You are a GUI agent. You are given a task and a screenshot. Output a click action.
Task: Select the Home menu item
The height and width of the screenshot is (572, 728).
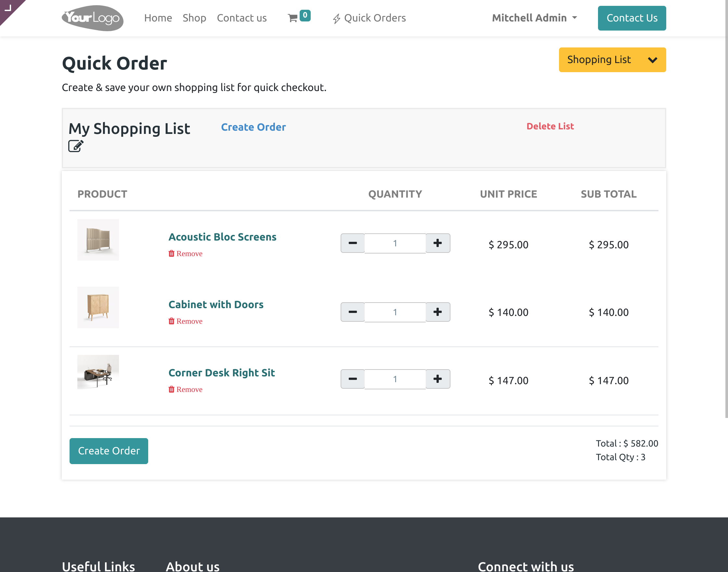[x=158, y=19]
